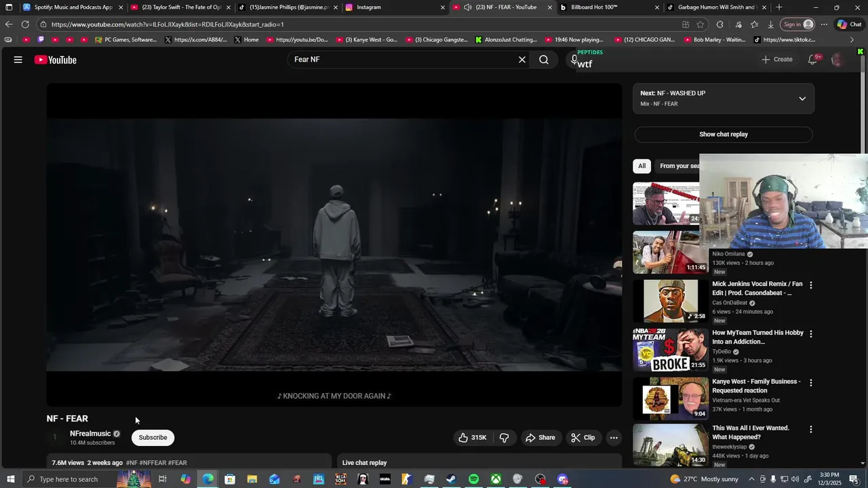Play the MyTeam BROKE thumbnail video
868x488 pixels.
tap(671, 350)
